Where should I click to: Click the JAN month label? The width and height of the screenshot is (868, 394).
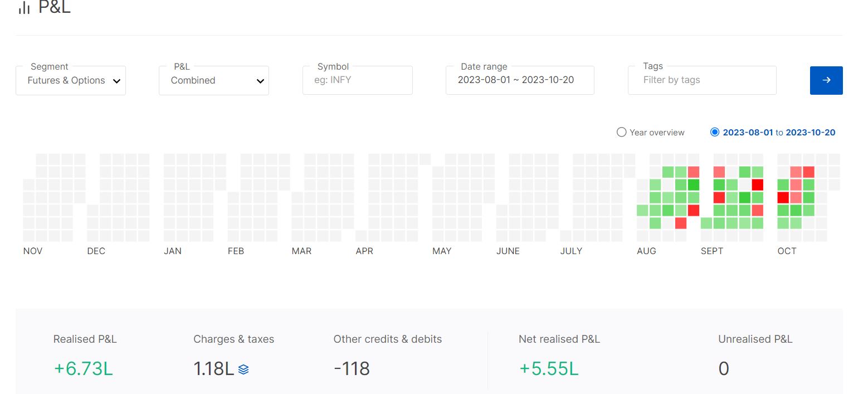173,251
